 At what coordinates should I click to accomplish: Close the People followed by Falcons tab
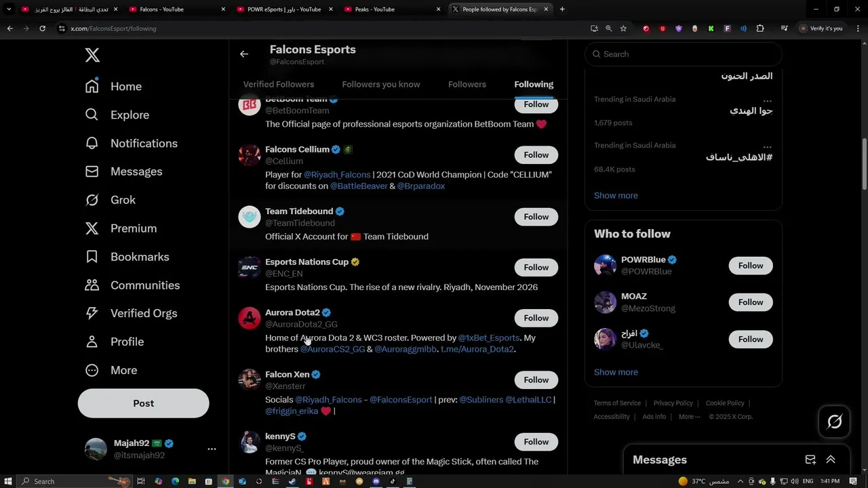[x=547, y=9]
